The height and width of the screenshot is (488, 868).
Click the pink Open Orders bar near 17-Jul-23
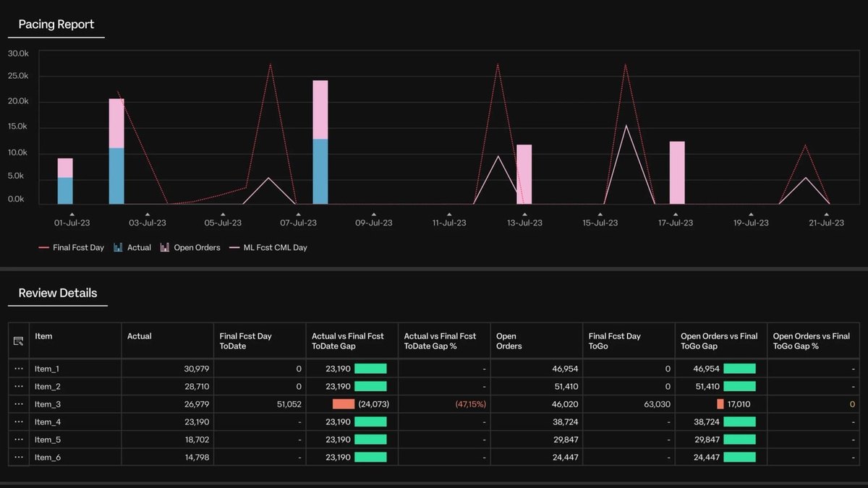(677, 173)
